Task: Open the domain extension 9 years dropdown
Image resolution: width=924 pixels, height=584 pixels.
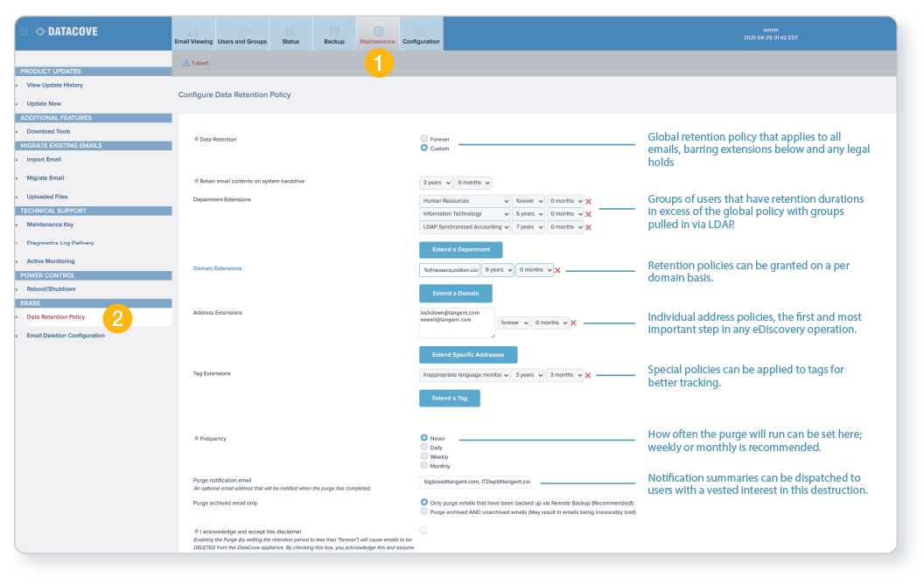Action: point(497,269)
